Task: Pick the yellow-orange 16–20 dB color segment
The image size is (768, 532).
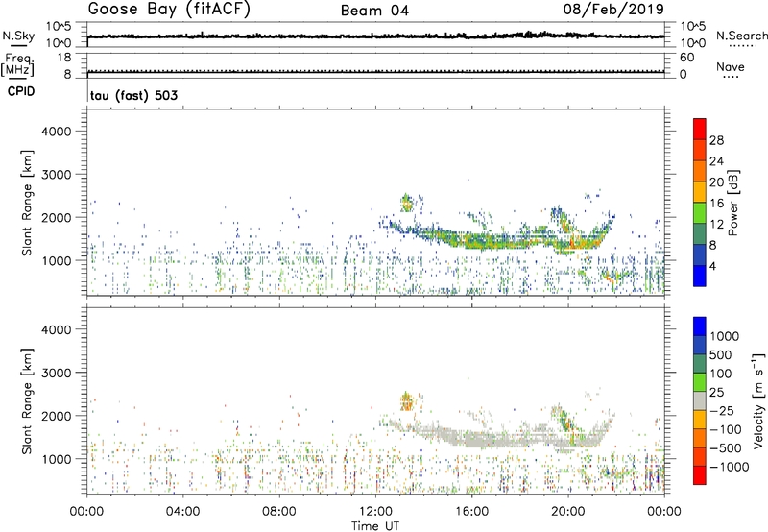Action: (700, 191)
